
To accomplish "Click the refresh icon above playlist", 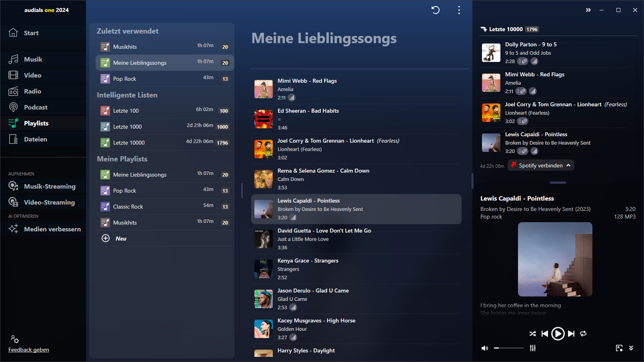I will (436, 10).
